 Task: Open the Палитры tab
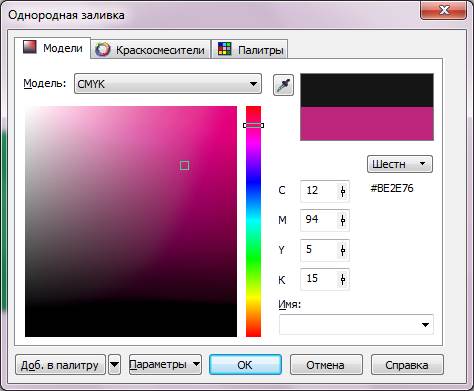(x=250, y=50)
